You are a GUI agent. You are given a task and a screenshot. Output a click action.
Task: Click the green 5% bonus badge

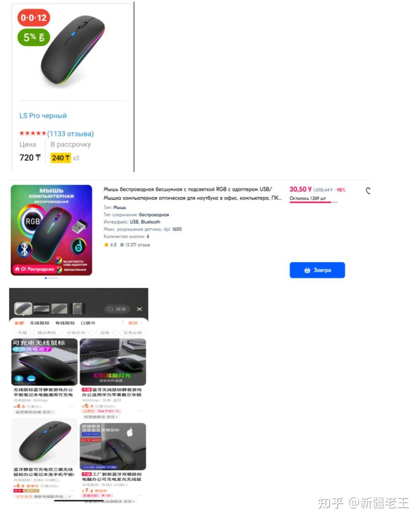point(33,37)
